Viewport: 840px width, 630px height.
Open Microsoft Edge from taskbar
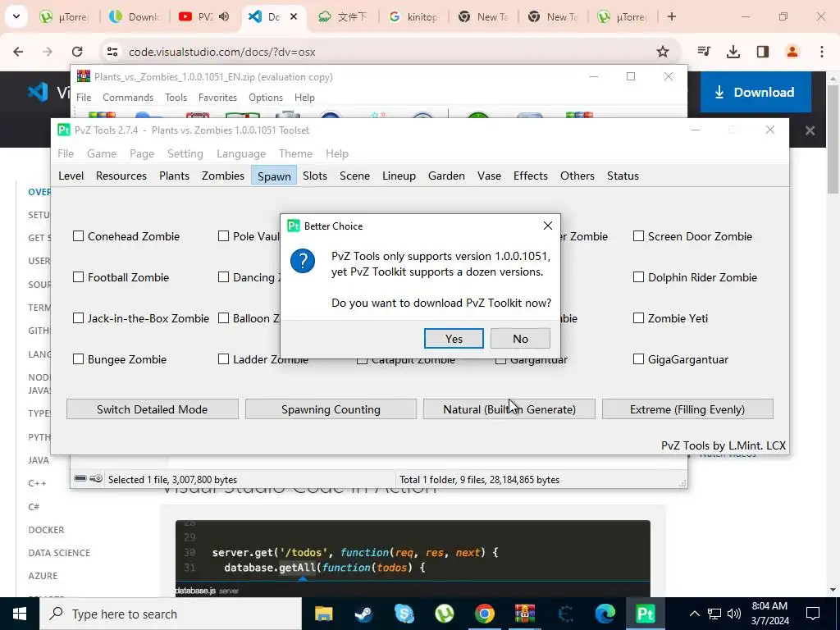(605, 614)
